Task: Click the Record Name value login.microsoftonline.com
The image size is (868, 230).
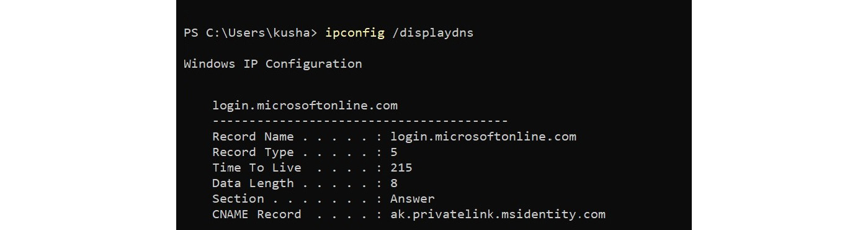Action: (x=483, y=137)
